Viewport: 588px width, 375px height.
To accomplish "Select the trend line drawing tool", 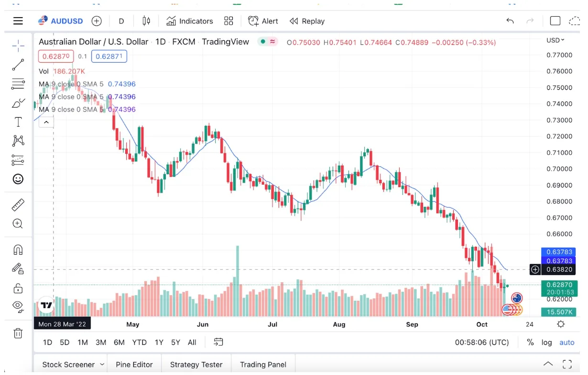I will point(18,65).
